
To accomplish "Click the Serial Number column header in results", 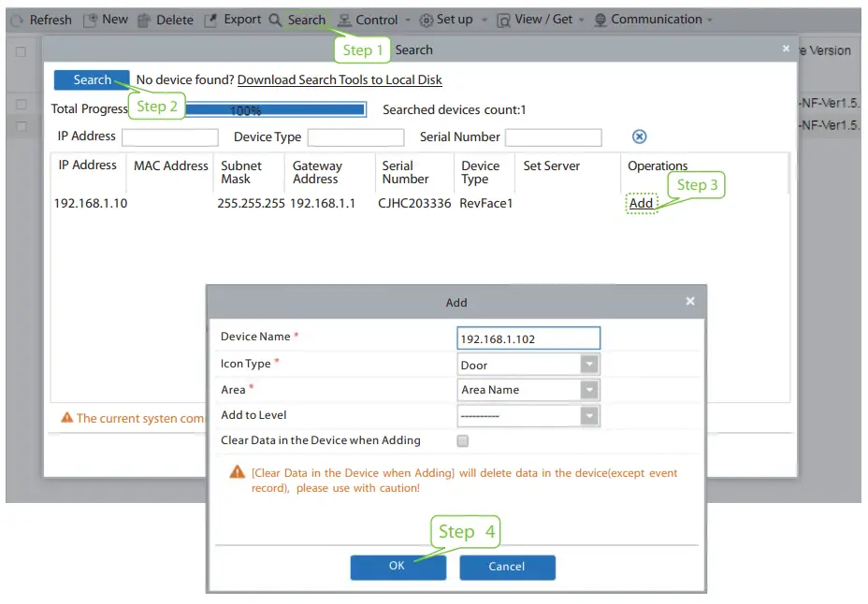I will [x=405, y=172].
